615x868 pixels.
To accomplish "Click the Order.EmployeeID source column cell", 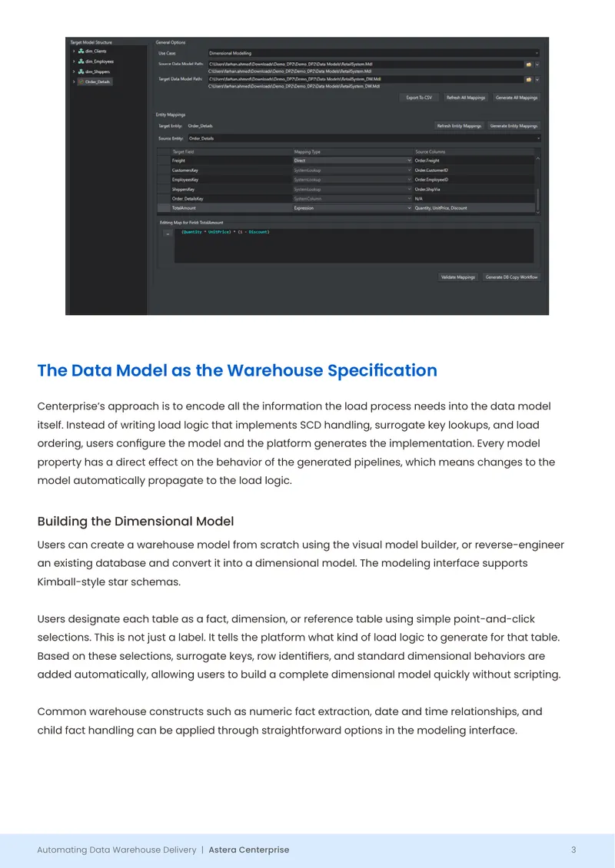I will click(474, 179).
